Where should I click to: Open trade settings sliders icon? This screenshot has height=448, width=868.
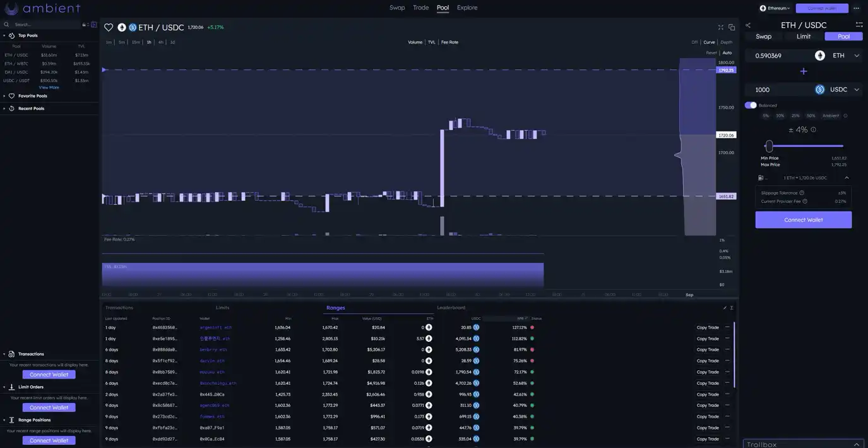859,25
